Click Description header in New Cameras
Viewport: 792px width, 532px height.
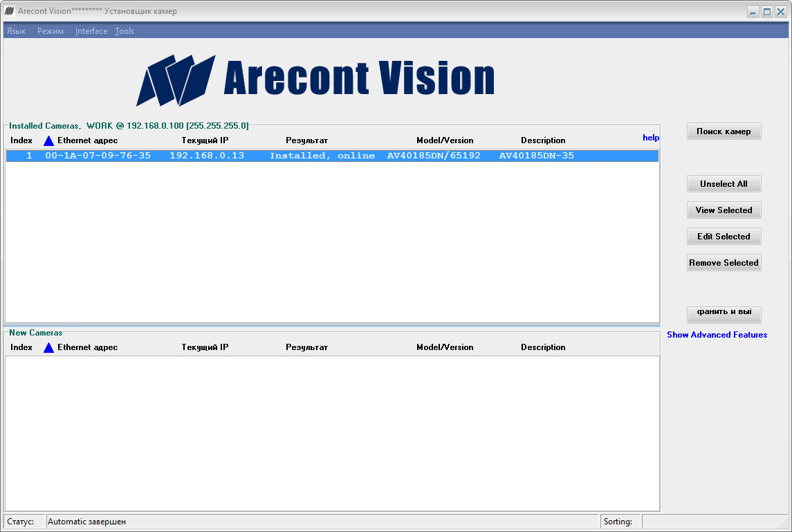543,347
